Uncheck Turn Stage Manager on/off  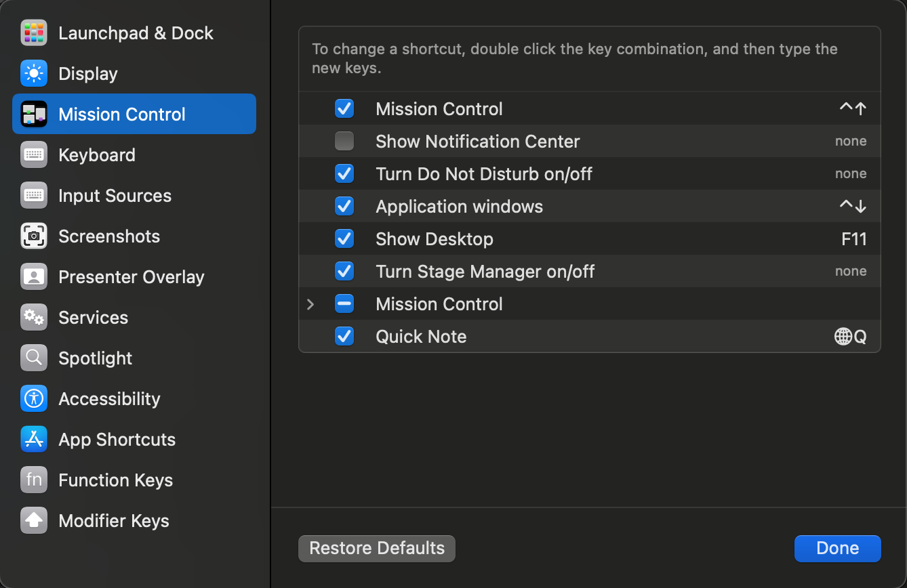344,271
